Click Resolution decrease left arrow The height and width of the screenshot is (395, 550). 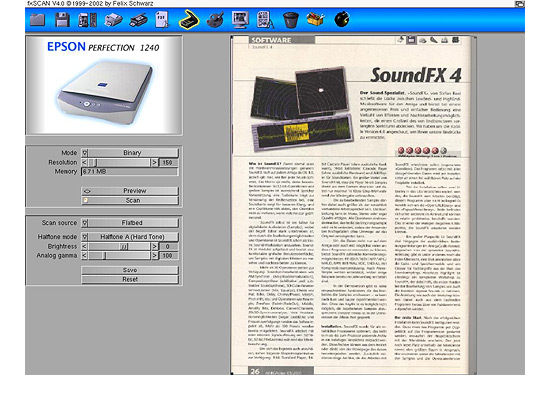click(x=85, y=162)
